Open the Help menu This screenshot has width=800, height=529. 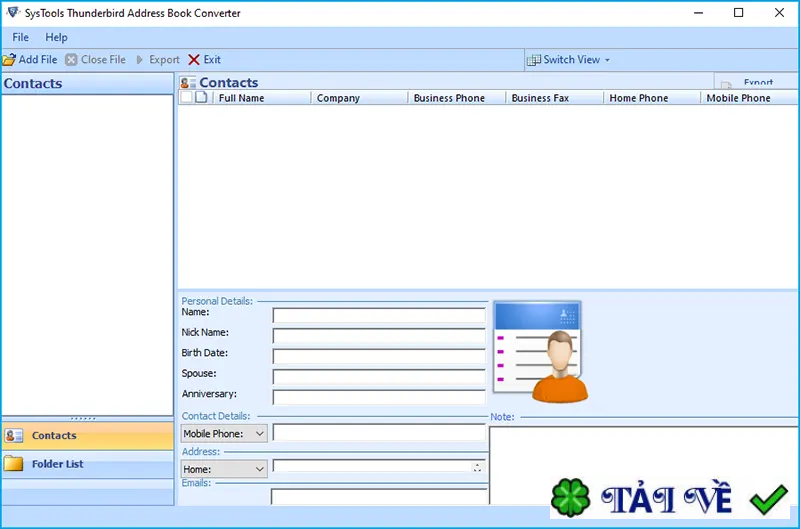56,37
